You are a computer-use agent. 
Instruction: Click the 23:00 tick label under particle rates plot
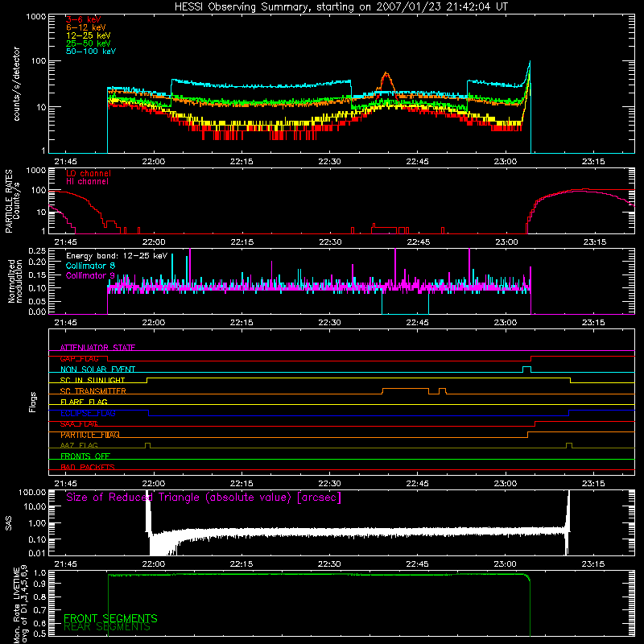[506, 242]
